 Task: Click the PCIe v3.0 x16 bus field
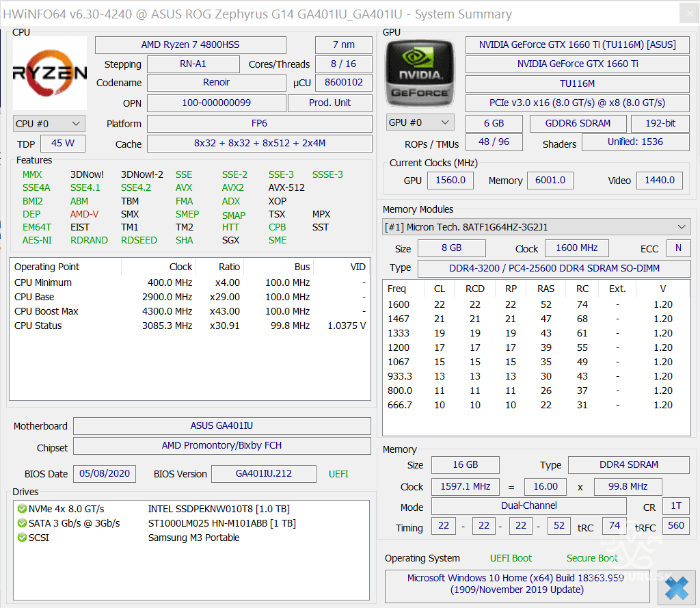click(577, 103)
